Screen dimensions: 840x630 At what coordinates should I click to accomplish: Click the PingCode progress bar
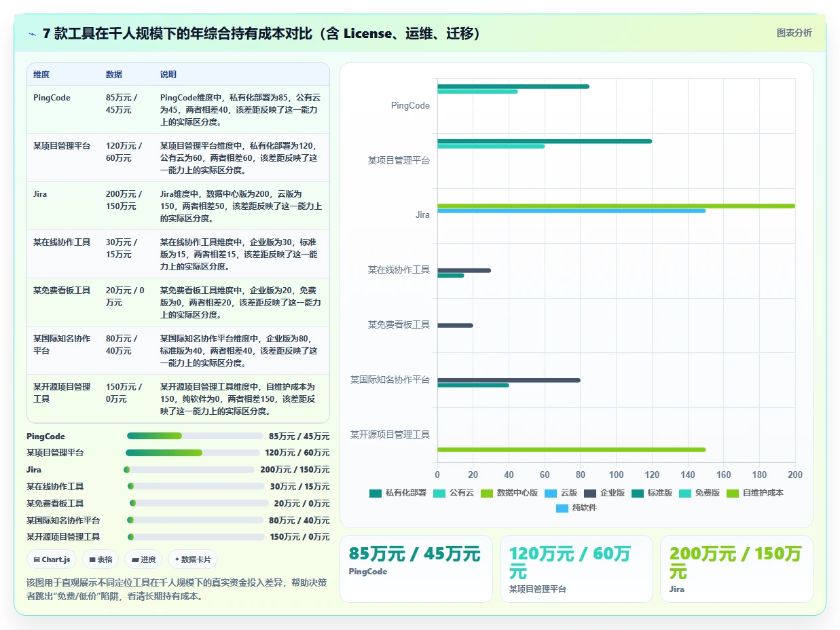[195, 436]
